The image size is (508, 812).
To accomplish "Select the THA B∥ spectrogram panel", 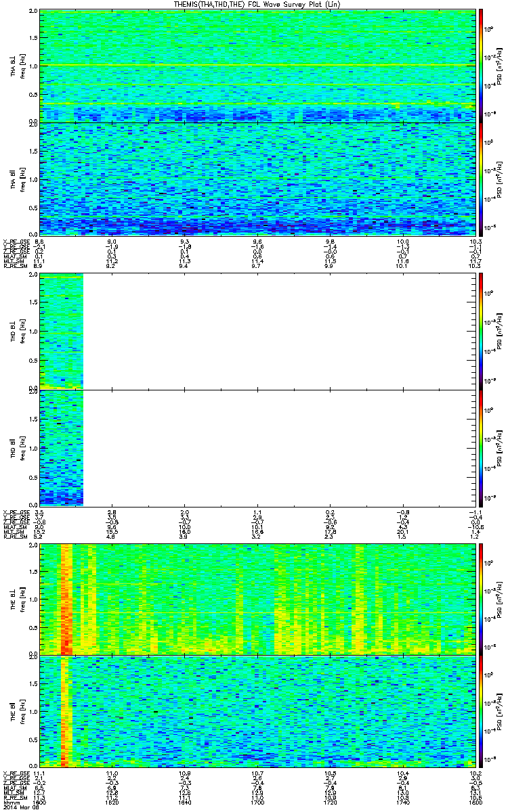I will coord(258,178).
